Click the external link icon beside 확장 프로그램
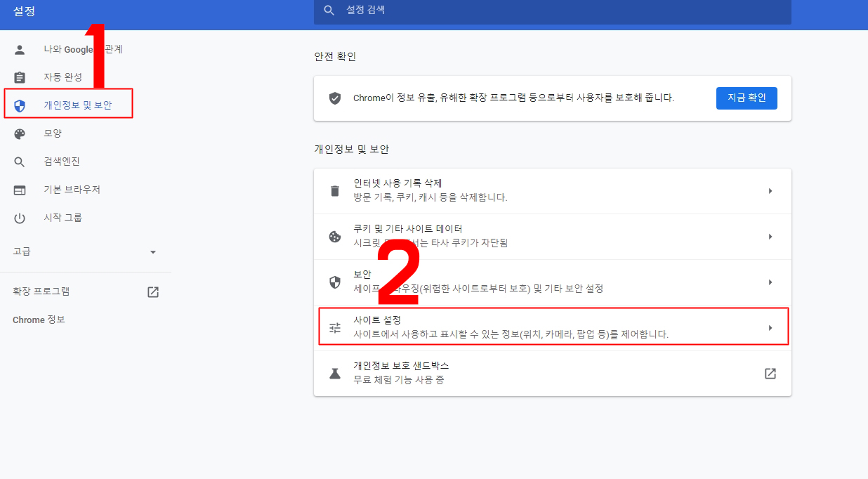The height and width of the screenshot is (479, 868). coord(153,292)
